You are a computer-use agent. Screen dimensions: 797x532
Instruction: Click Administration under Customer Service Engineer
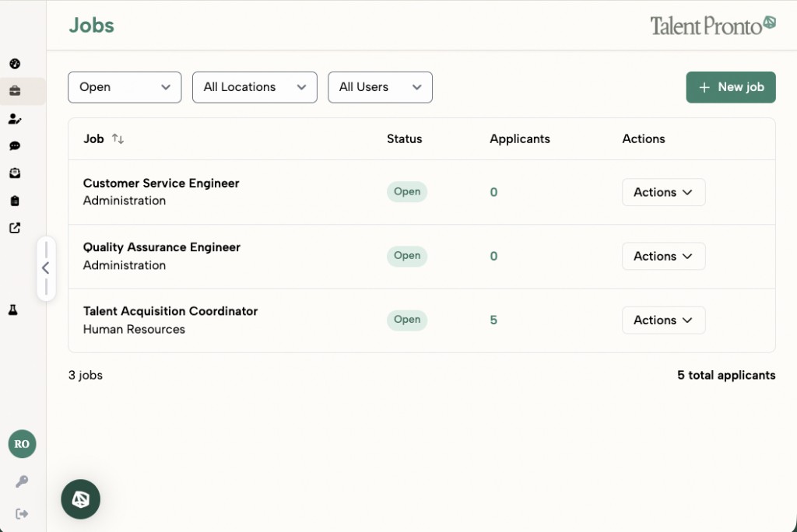click(x=125, y=201)
